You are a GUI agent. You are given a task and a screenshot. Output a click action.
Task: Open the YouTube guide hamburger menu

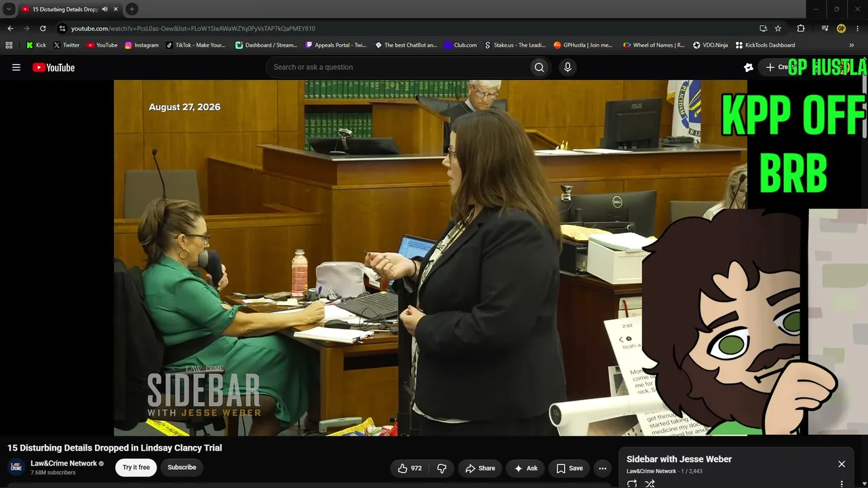pos(16,67)
